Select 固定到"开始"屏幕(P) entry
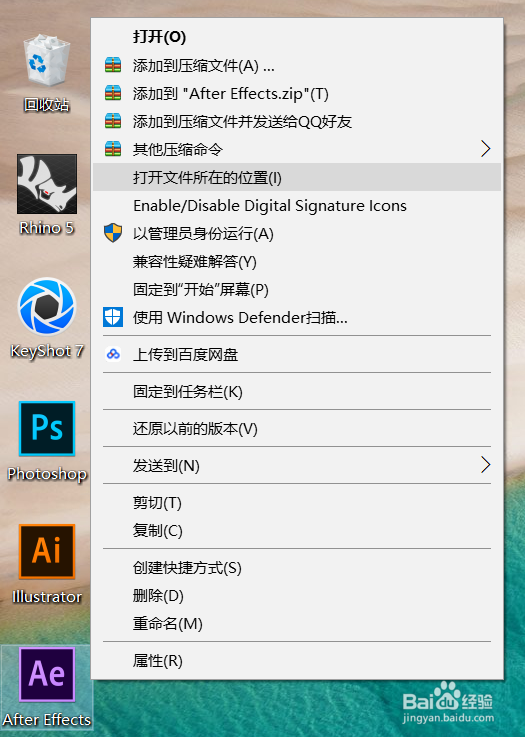 (297, 290)
